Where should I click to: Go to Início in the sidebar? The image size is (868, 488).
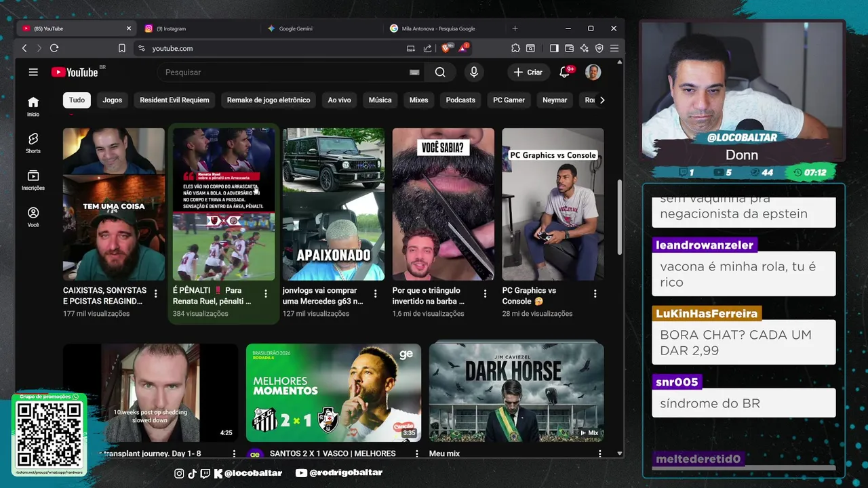[x=33, y=106]
